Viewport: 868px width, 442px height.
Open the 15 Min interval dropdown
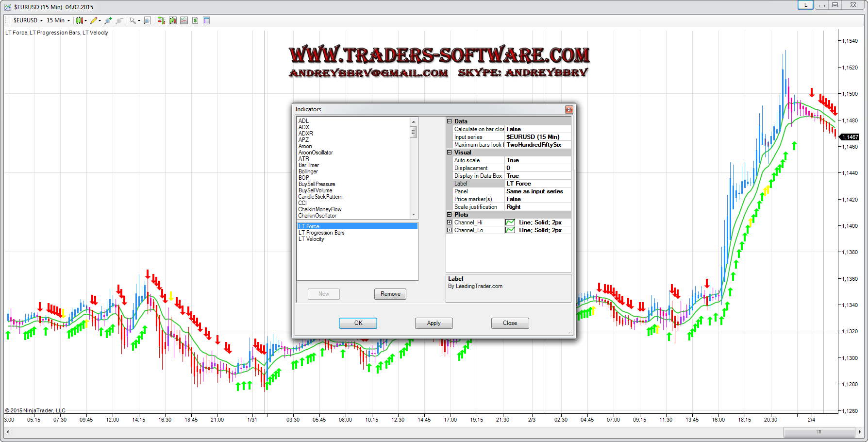[x=58, y=20]
